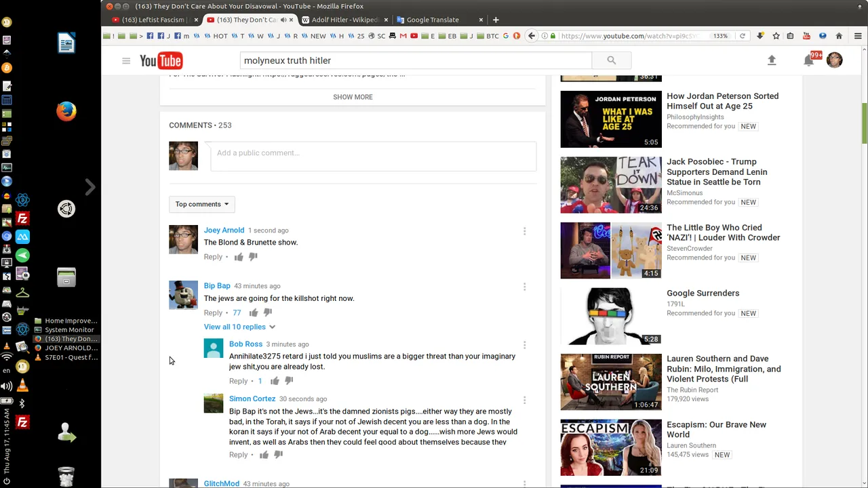Open the 133% zoom level indicator

[x=720, y=36]
